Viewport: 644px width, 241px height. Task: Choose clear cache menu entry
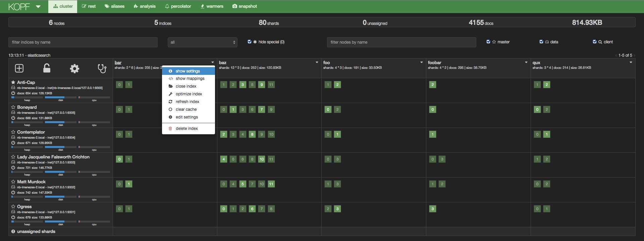[189, 109]
